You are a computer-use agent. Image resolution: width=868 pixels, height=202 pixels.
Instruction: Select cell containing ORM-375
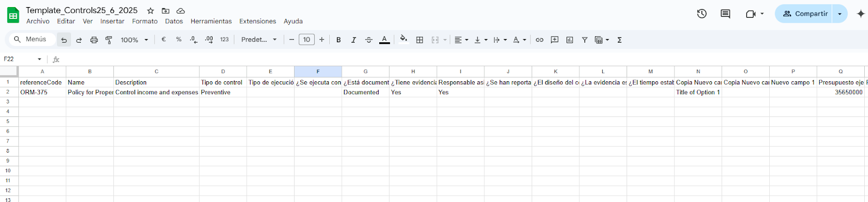point(42,92)
